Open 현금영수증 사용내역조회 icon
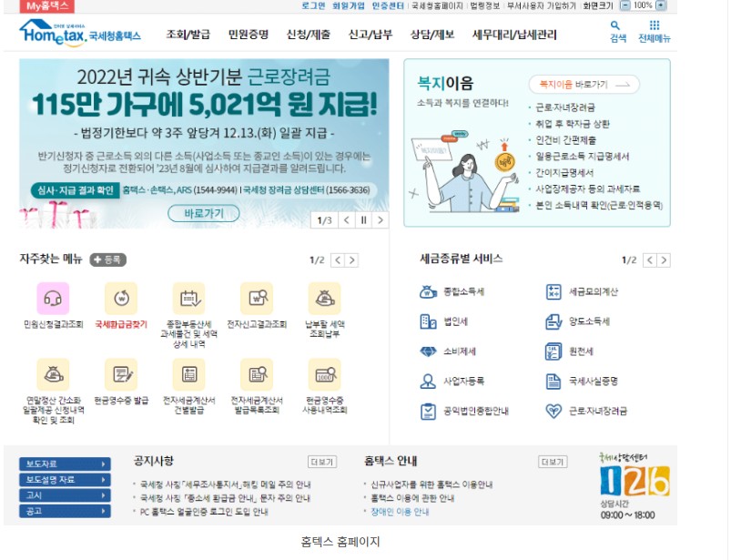The width and height of the screenshot is (731, 560). [x=324, y=374]
